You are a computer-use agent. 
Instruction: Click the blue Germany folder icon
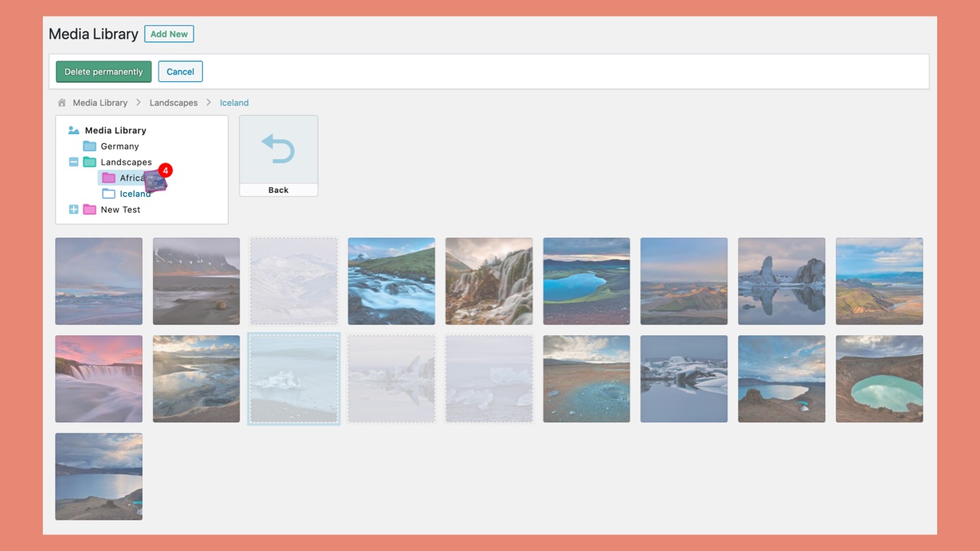[x=90, y=146]
